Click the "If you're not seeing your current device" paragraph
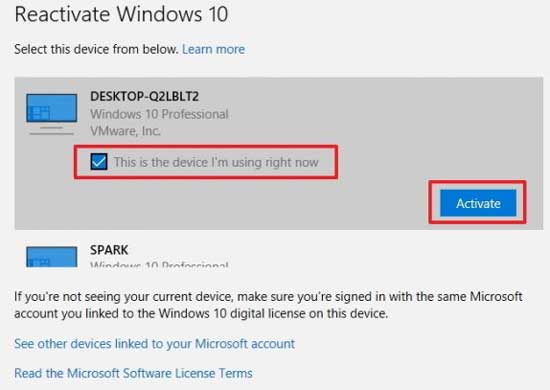This screenshot has height=390, width=550. (268, 305)
